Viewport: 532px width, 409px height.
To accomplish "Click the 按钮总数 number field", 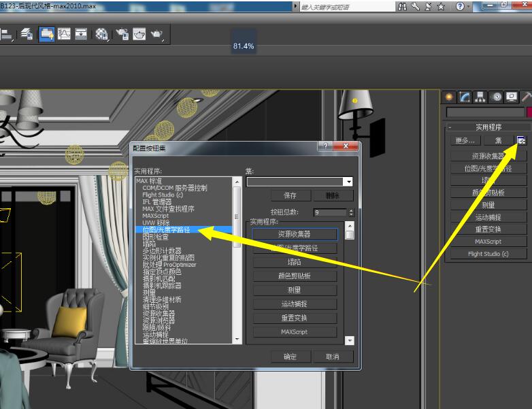I will (330, 212).
